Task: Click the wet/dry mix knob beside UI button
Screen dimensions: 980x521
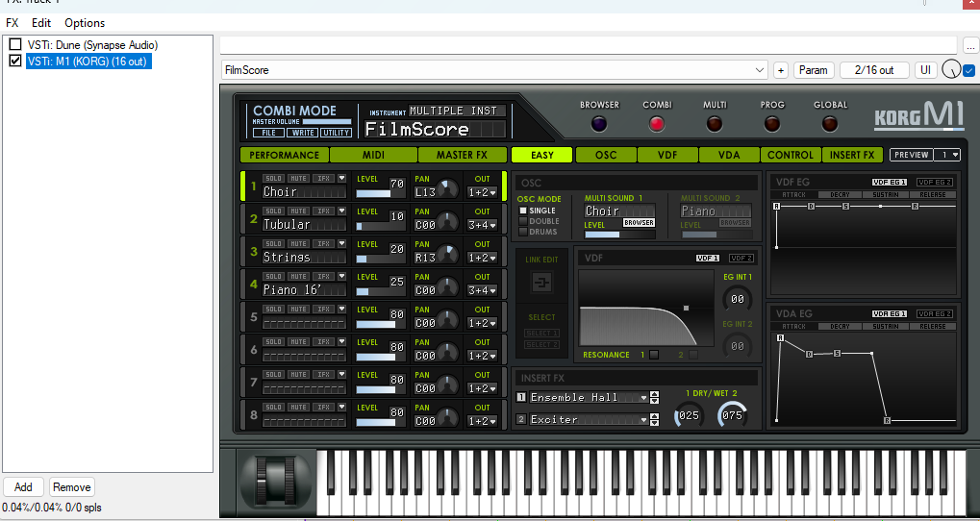Action: pos(949,70)
